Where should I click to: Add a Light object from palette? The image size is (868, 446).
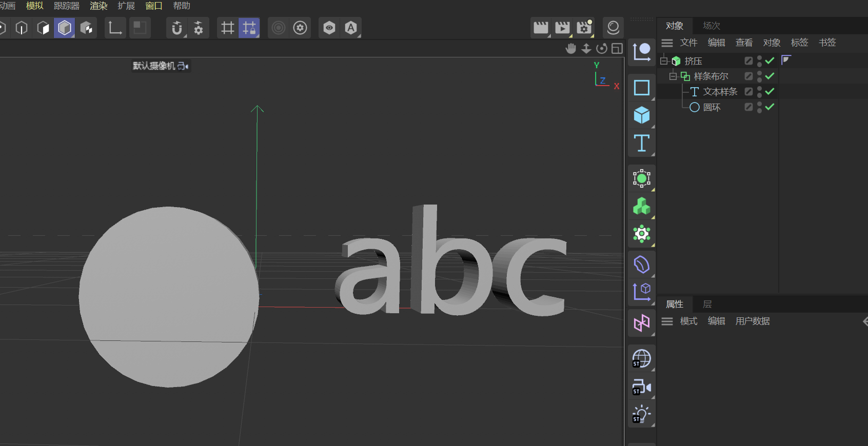point(641,414)
